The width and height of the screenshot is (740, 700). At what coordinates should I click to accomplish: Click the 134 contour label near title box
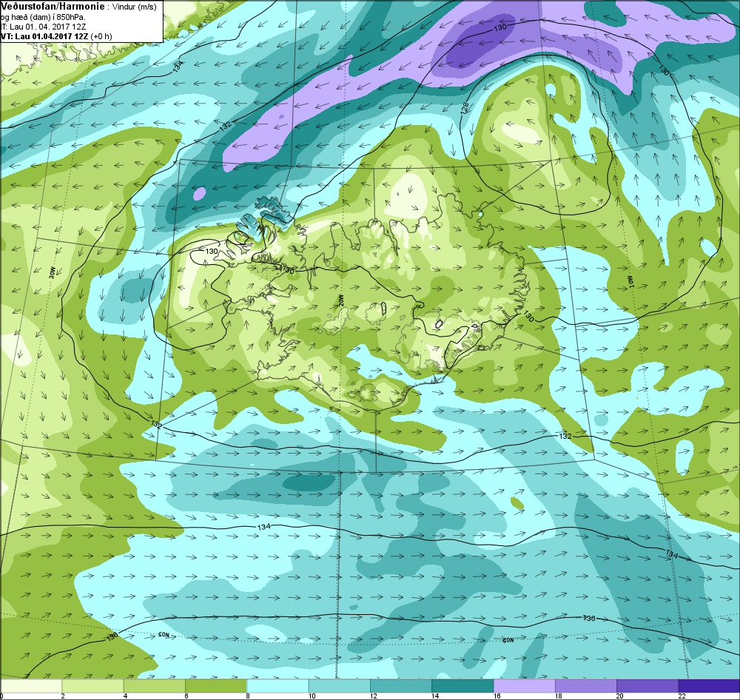pos(178,66)
